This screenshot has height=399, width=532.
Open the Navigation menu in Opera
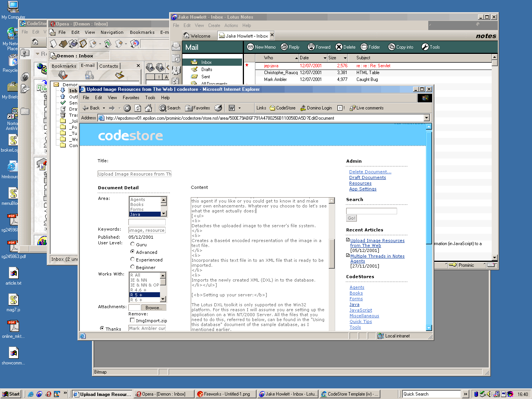pos(112,32)
